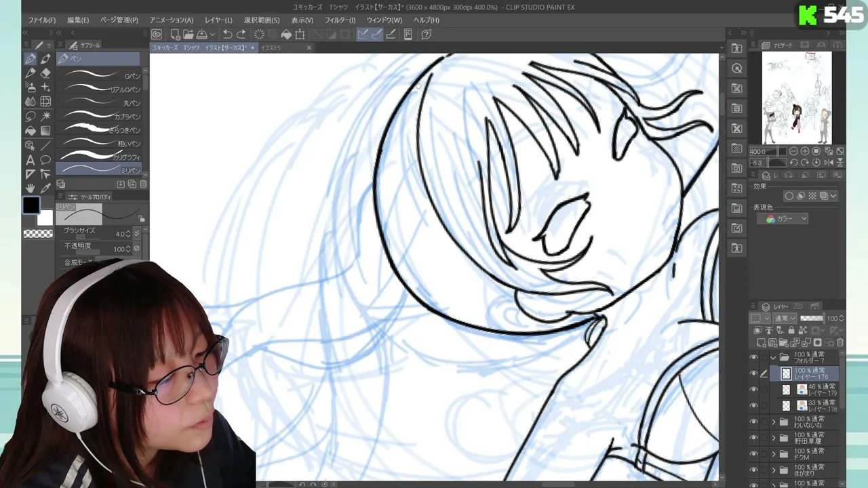Viewport: 868px width, 488px height.
Task: Create a new canvas from command bar
Action: click(x=175, y=35)
